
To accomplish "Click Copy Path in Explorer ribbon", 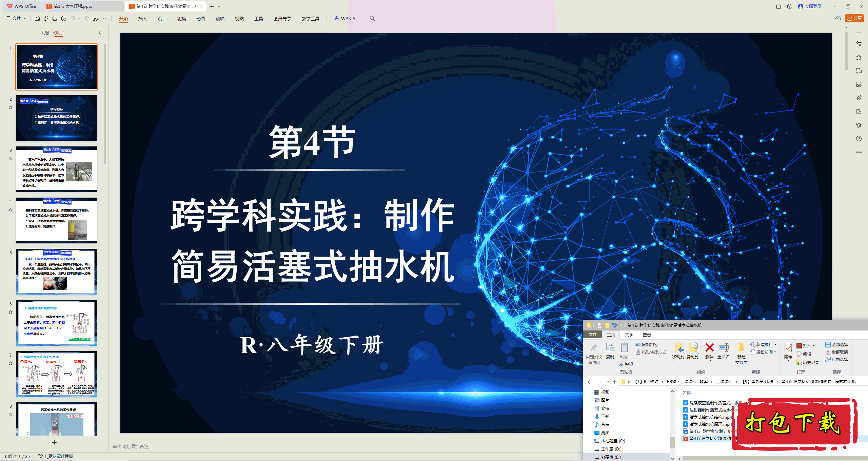I will 647,345.
